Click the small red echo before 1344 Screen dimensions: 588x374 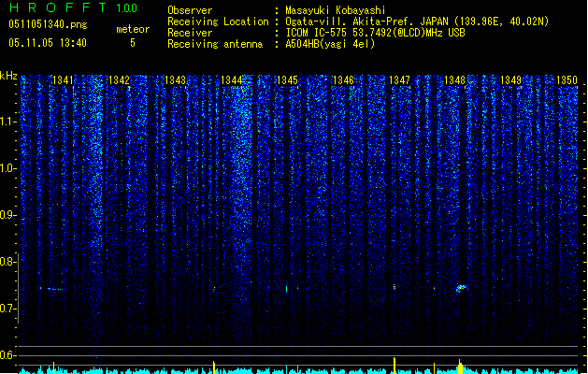pos(214,289)
